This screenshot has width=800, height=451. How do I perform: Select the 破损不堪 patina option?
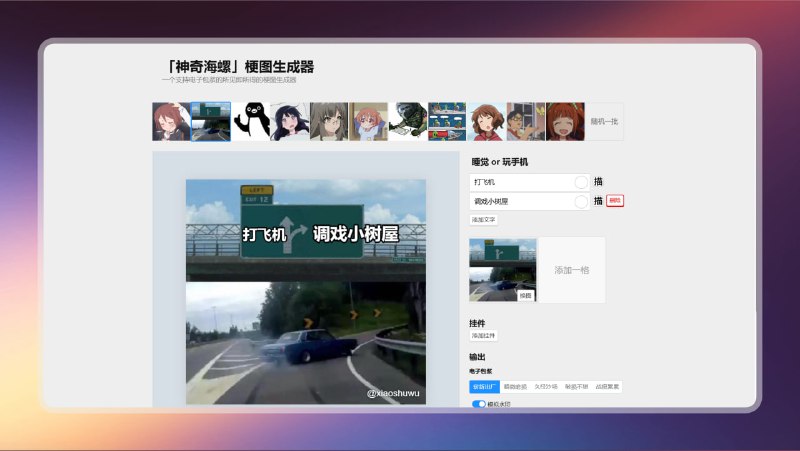(576, 387)
